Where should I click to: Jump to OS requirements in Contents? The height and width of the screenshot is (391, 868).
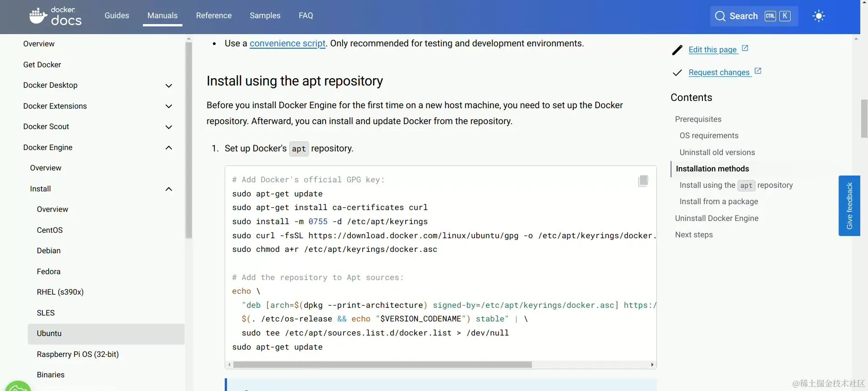click(709, 135)
